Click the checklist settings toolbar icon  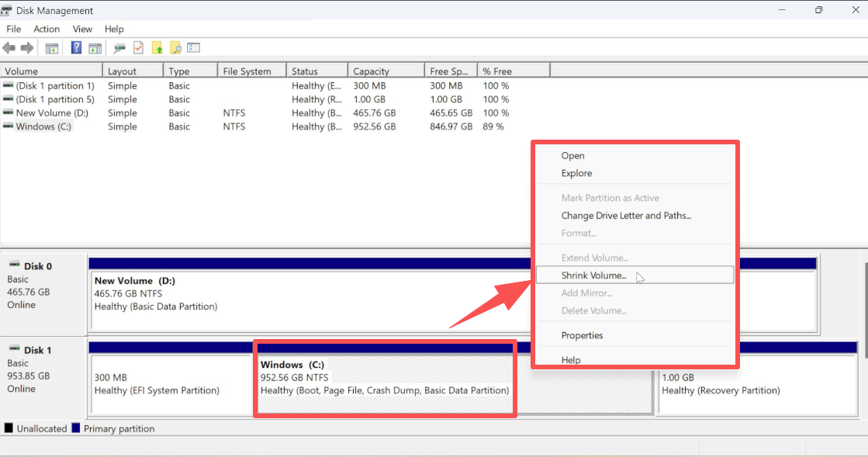coord(194,48)
